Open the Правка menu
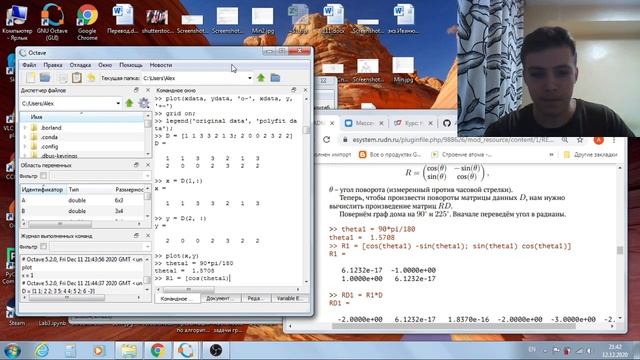640x360 pixels. (x=53, y=65)
